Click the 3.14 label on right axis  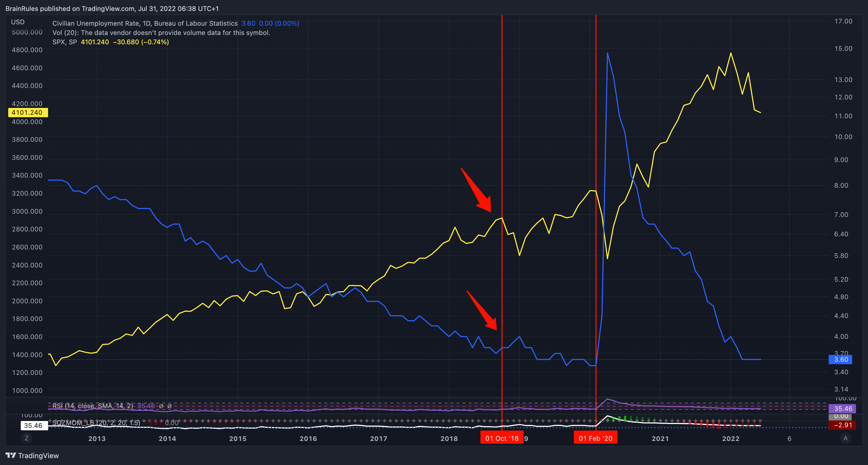[x=841, y=389]
